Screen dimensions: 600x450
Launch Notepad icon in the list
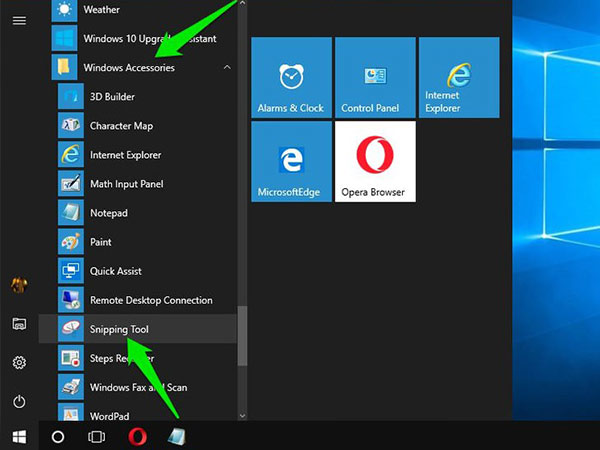(x=71, y=213)
